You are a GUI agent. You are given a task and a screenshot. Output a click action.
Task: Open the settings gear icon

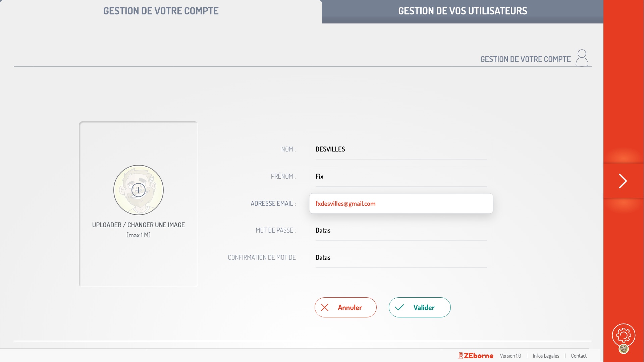click(x=624, y=335)
